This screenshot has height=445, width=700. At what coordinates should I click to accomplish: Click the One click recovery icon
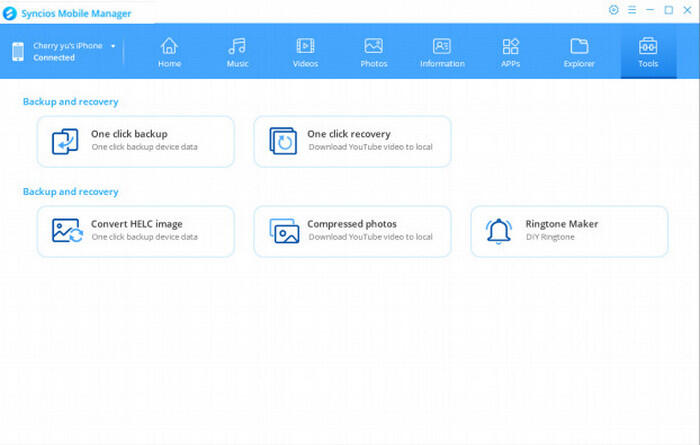(x=283, y=141)
